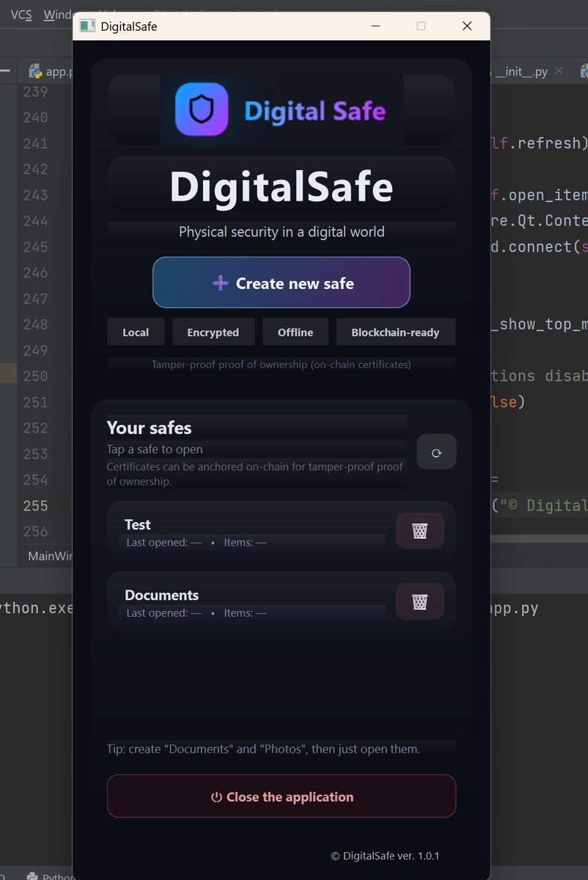This screenshot has height=880, width=588.
Task: Close the __init__.py editor tab in PyCharm
Action: (559, 71)
